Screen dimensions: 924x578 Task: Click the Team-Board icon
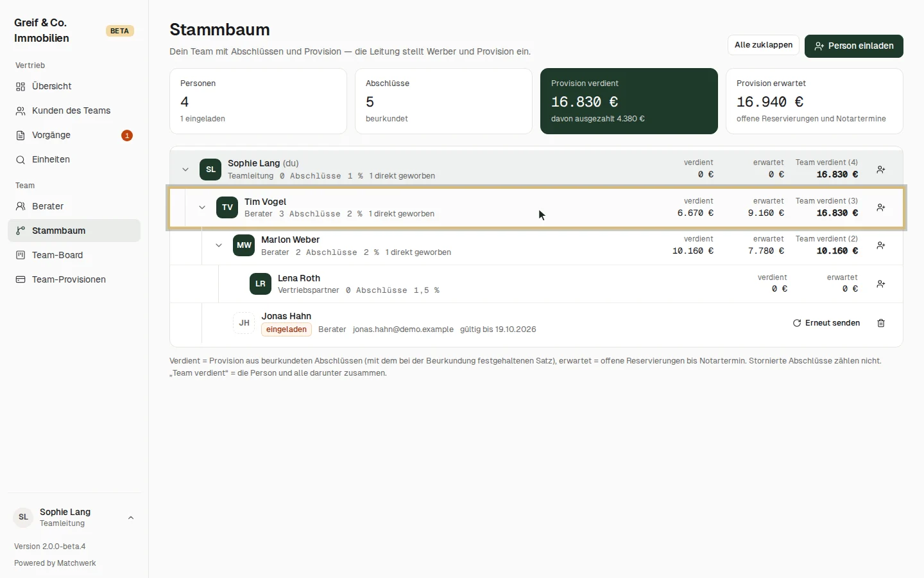click(x=21, y=256)
